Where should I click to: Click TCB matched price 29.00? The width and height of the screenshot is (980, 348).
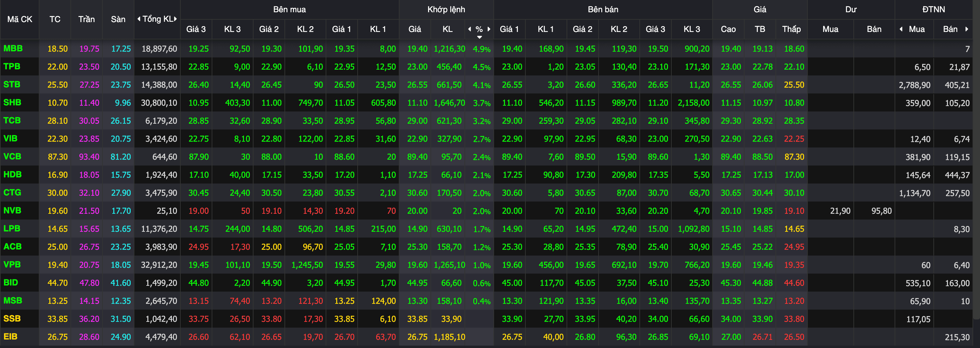(417, 121)
